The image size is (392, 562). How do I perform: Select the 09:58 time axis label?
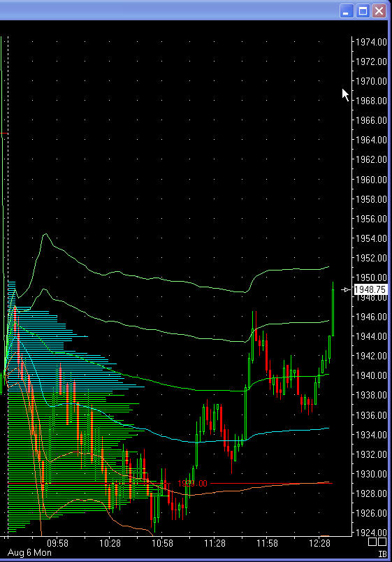click(x=58, y=543)
